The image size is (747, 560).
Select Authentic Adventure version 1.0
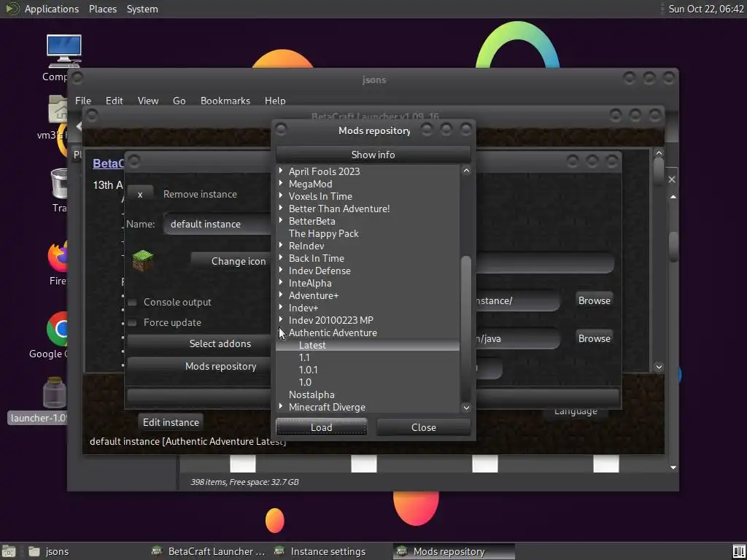(305, 382)
